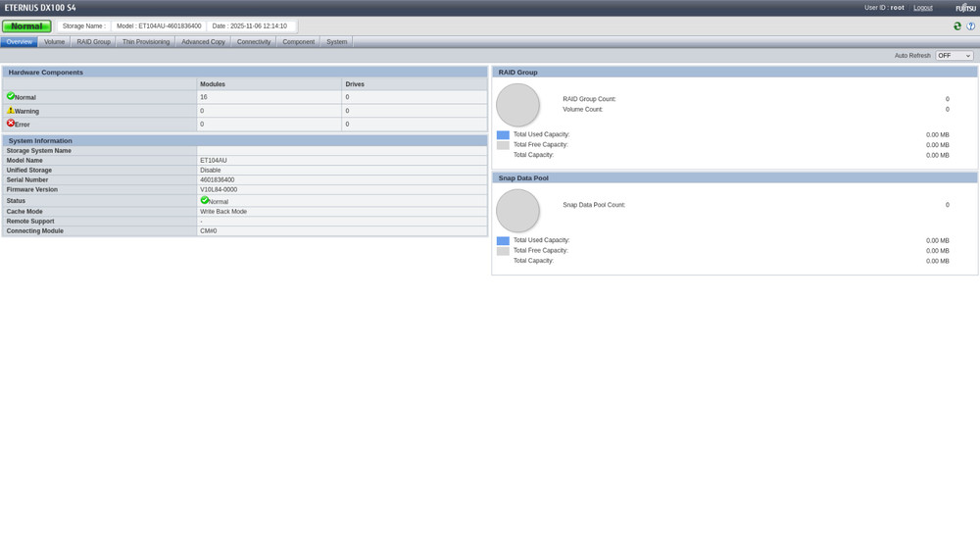The height and width of the screenshot is (552, 980).
Task: Click the yellow Warning triangle icon
Action: (x=11, y=110)
